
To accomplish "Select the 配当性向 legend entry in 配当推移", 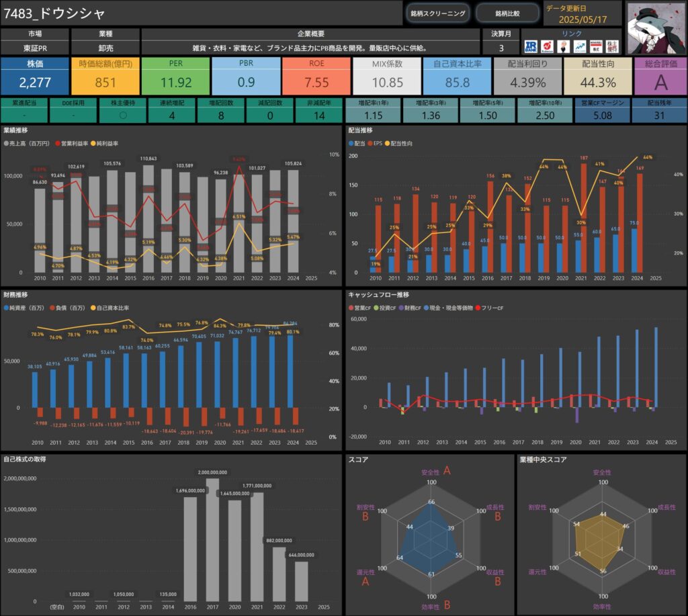I will tap(399, 144).
